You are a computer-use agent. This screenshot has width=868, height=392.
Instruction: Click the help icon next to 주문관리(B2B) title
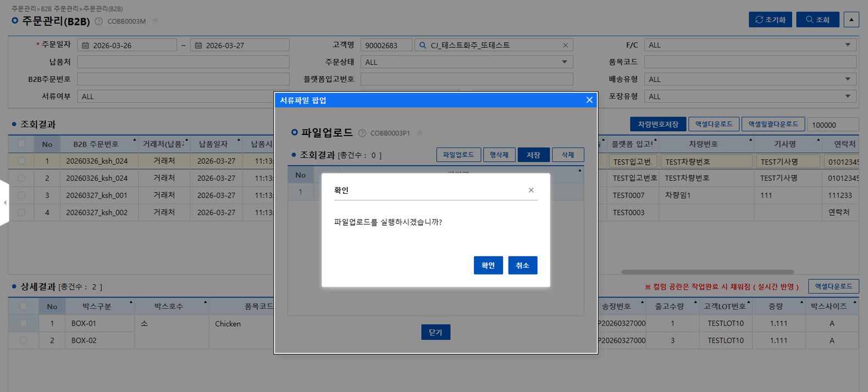(x=98, y=21)
